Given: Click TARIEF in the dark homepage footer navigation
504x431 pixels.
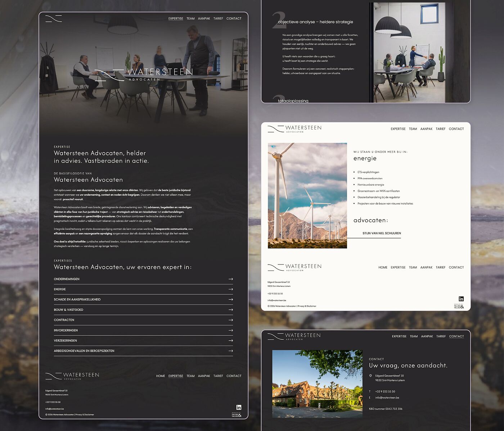Looking at the screenshot, I should coord(218,376).
